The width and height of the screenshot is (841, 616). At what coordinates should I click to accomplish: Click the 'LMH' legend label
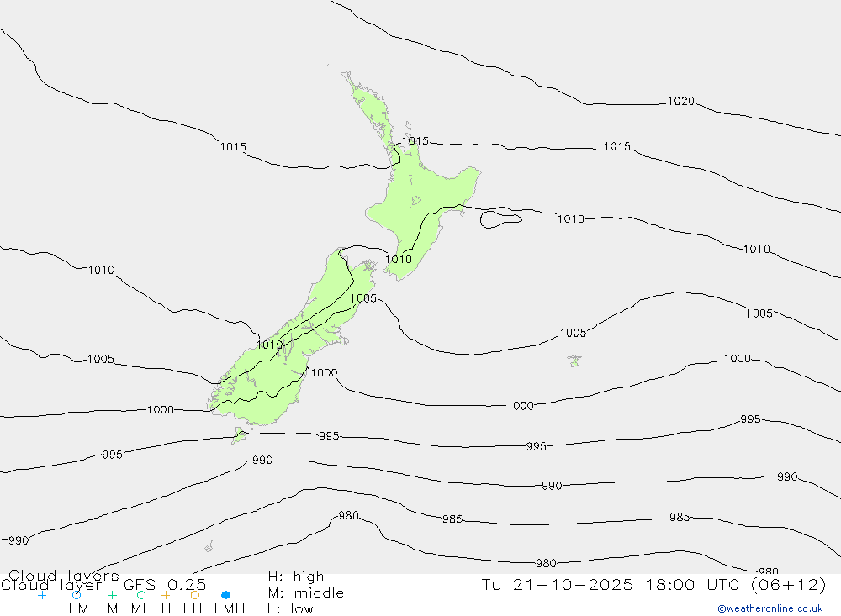230,609
